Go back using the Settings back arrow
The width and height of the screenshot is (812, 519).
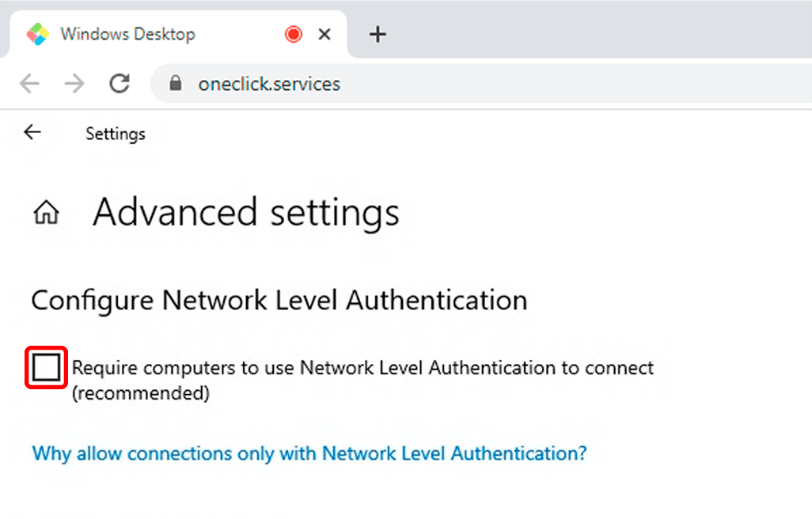[32, 133]
